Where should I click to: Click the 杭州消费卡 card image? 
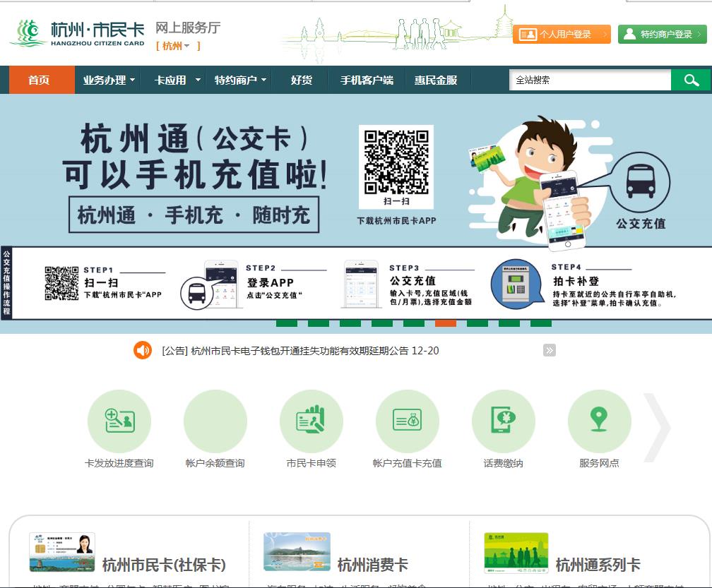(297, 552)
